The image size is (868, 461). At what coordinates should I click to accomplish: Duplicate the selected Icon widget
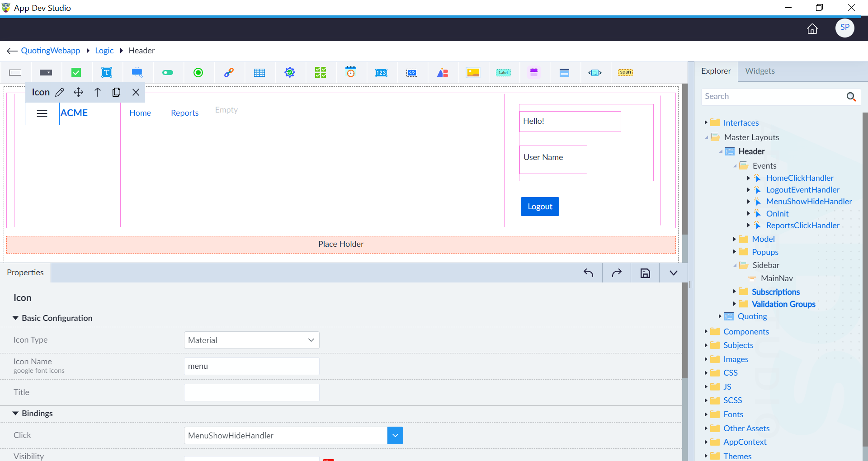116,92
